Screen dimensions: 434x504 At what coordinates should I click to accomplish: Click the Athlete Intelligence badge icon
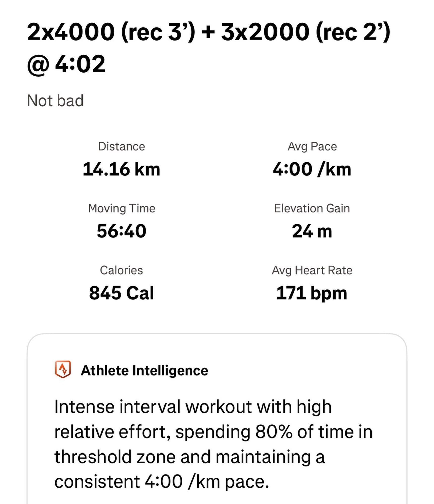click(63, 369)
